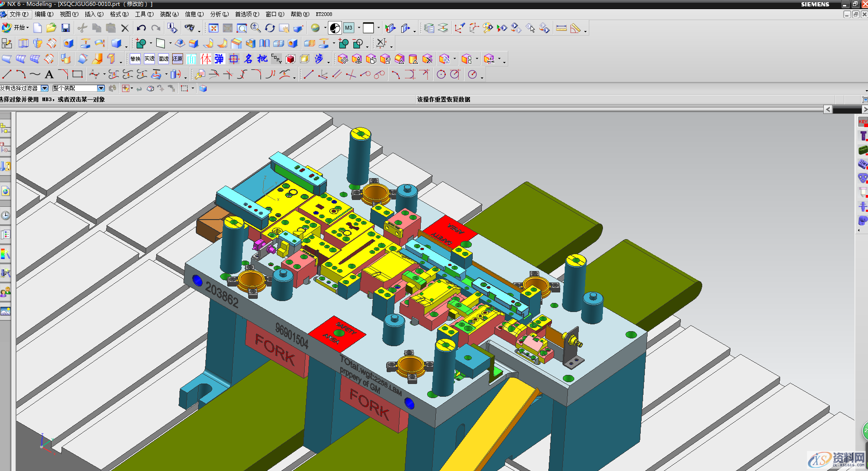868x471 pixels.
Task: Toggle the 实透 display button
Action: (149, 59)
